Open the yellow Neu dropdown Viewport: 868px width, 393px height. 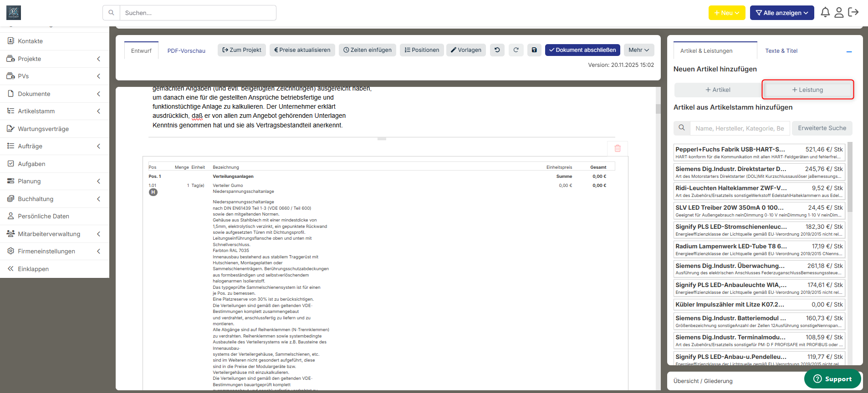(x=726, y=13)
